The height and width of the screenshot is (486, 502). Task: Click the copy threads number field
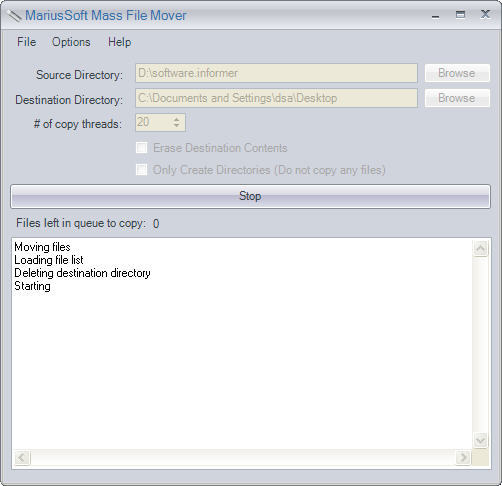[x=160, y=122]
